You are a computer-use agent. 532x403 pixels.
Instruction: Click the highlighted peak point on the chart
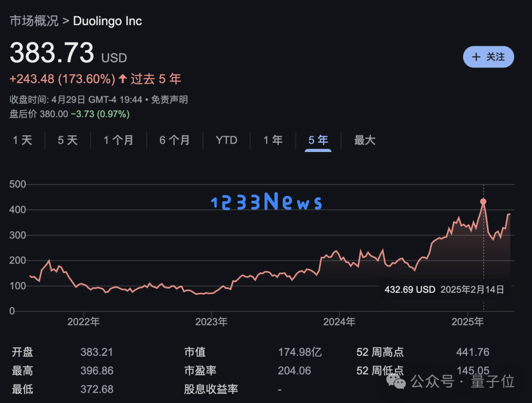[483, 202]
